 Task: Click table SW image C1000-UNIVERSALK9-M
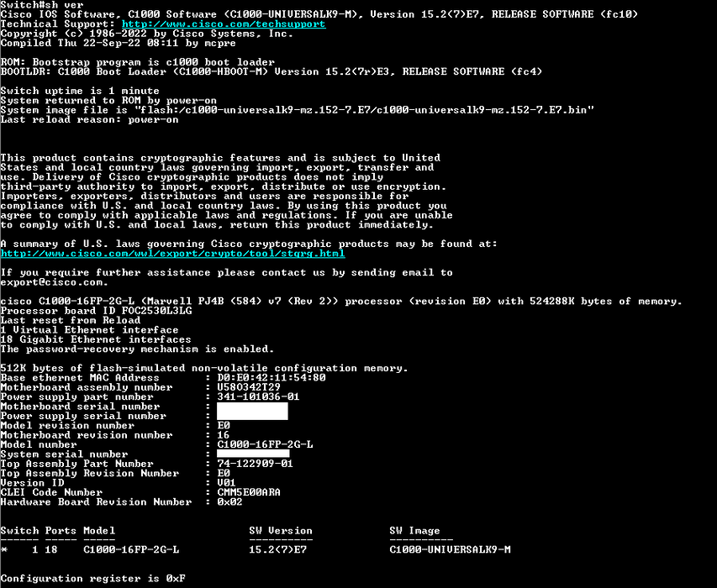pyautogui.click(x=450, y=550)
